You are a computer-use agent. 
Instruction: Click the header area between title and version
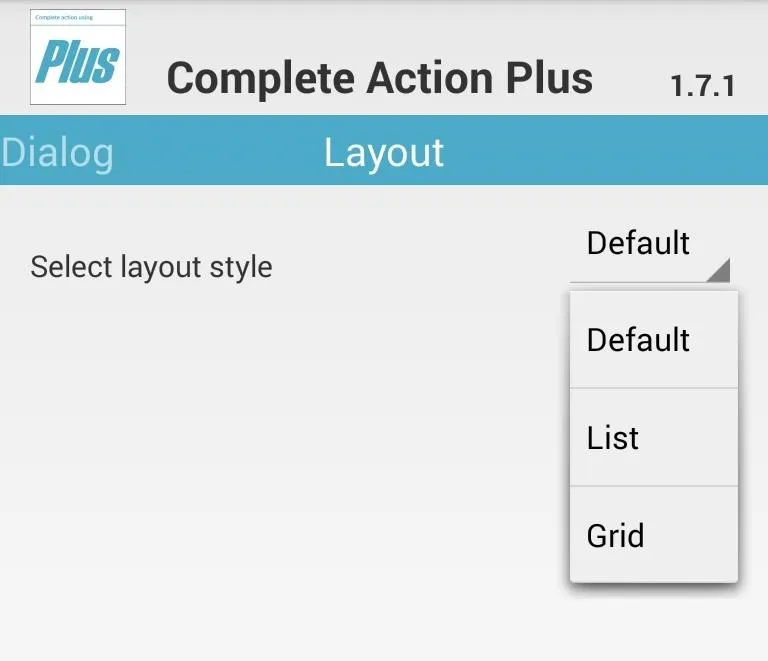[x=632, y=81]
